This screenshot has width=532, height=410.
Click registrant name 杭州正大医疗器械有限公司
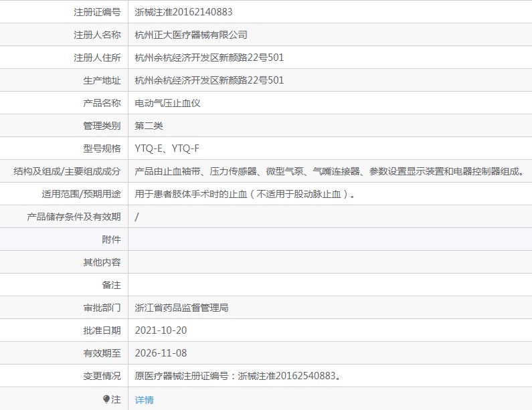click(191, 35)
